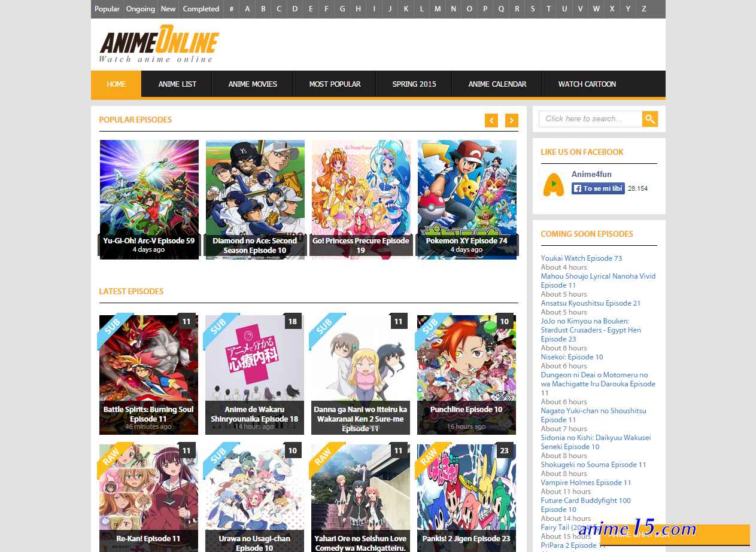Screen dimensions: 756x552
Task: Open Yahari Ore no Seishun Love Comedy thumbnail
Action: [360, 498]
